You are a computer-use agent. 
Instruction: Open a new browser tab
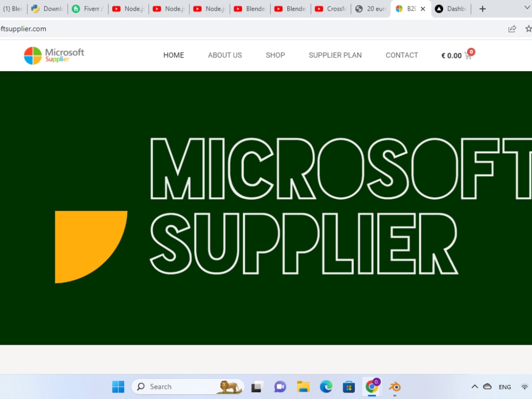click(482, 9)
